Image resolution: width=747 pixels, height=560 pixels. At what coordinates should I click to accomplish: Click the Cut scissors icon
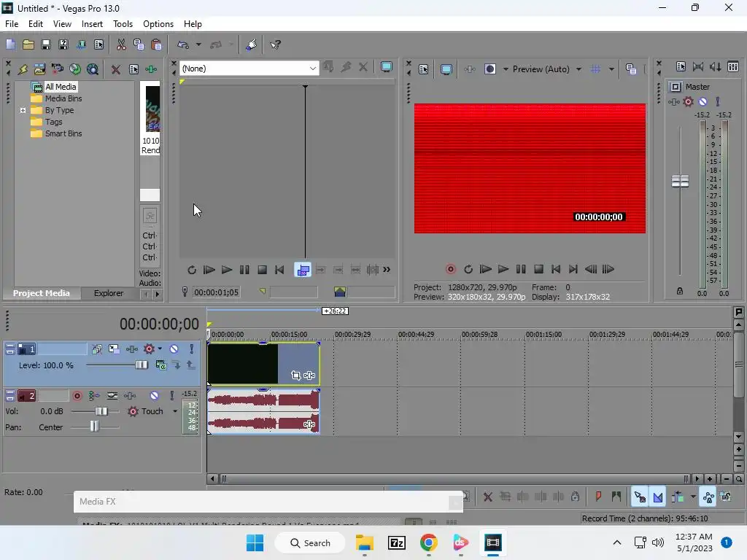121,44
